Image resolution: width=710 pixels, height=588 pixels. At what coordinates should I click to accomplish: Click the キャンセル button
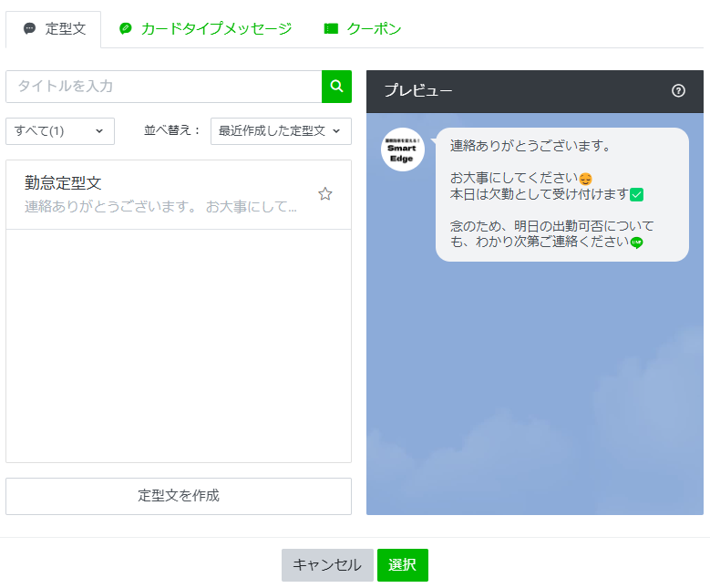click(x=327, y=565)
